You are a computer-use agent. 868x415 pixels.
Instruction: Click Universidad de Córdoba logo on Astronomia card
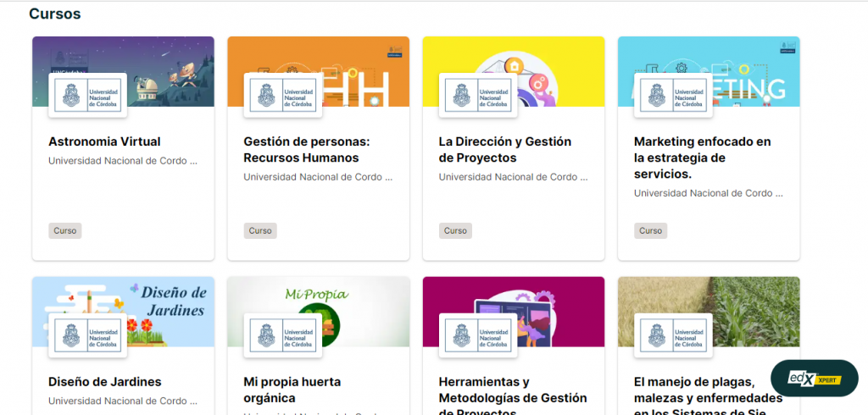pos(88,95)
